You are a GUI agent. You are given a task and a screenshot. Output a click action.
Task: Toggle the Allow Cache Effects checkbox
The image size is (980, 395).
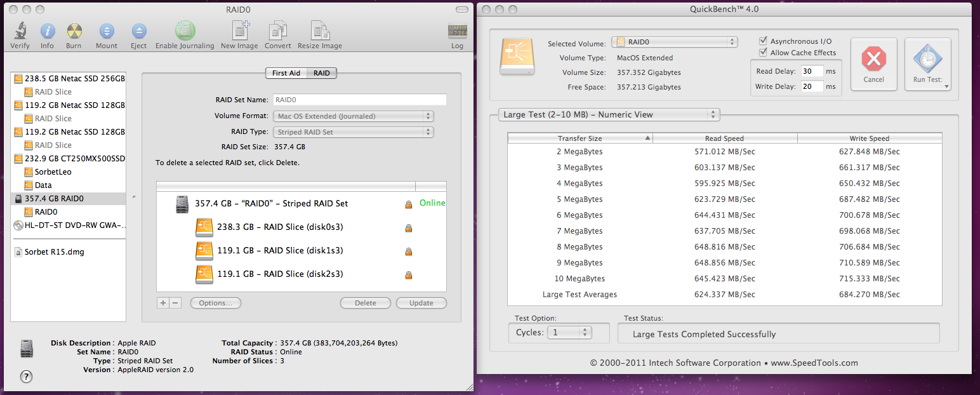pos(764,53)
